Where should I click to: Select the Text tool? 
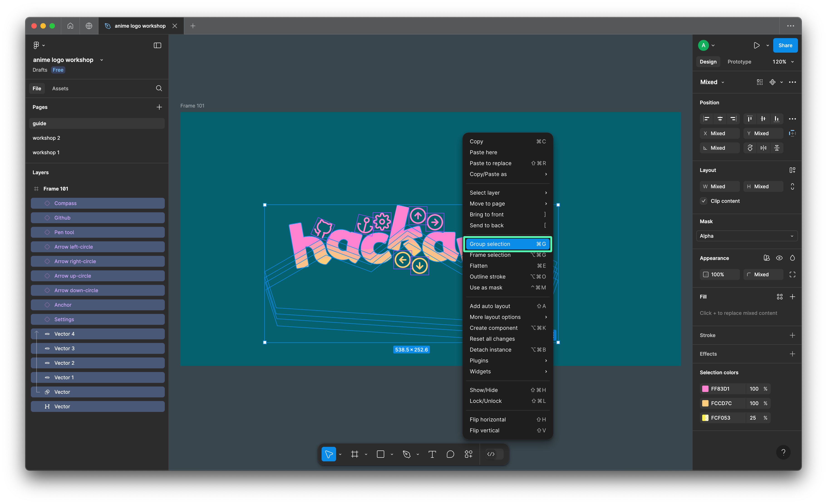tap(432, 454)
